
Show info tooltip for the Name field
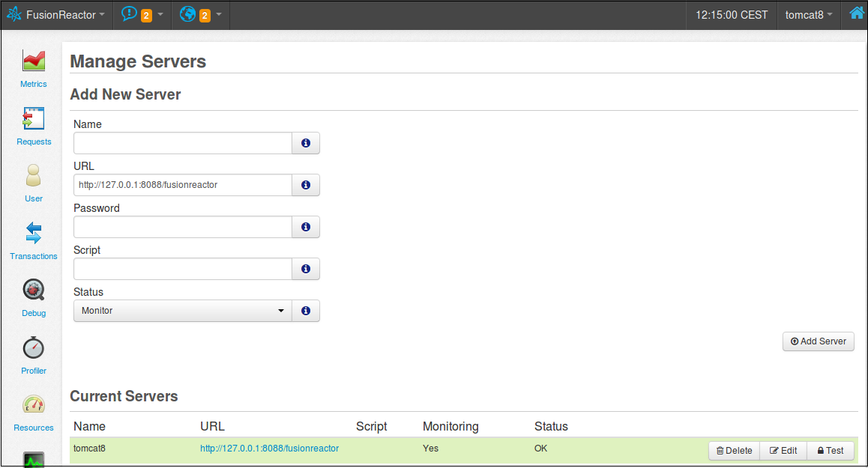[x=306, y=143]
